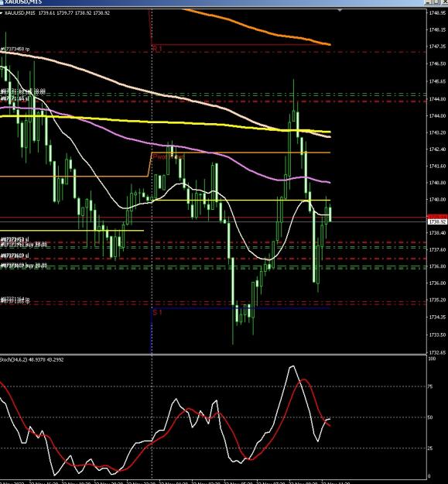This screenshot has height=484, width=448.
Task: Click the Stoch(34,6,2) indicator label
Action: pyautogui.click(x=14, y=359)
